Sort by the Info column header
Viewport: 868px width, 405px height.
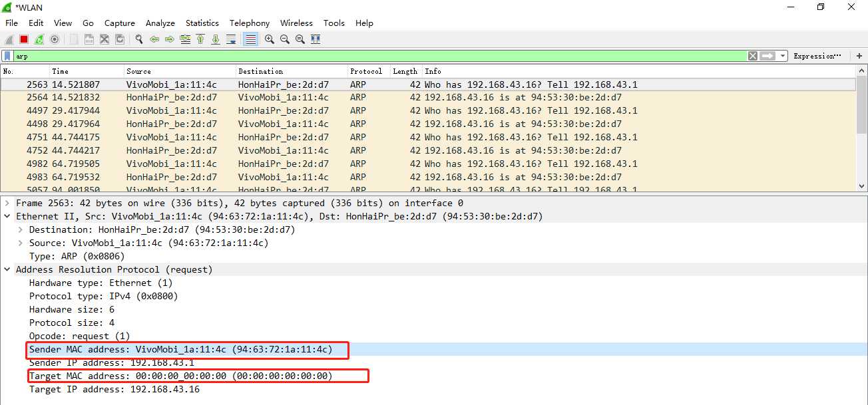639,71
